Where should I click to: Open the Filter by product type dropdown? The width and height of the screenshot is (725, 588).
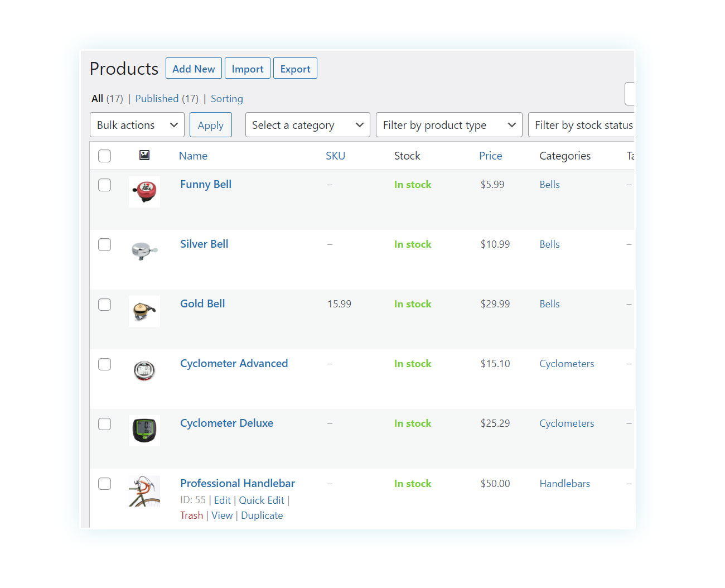[x=449, y=125]
